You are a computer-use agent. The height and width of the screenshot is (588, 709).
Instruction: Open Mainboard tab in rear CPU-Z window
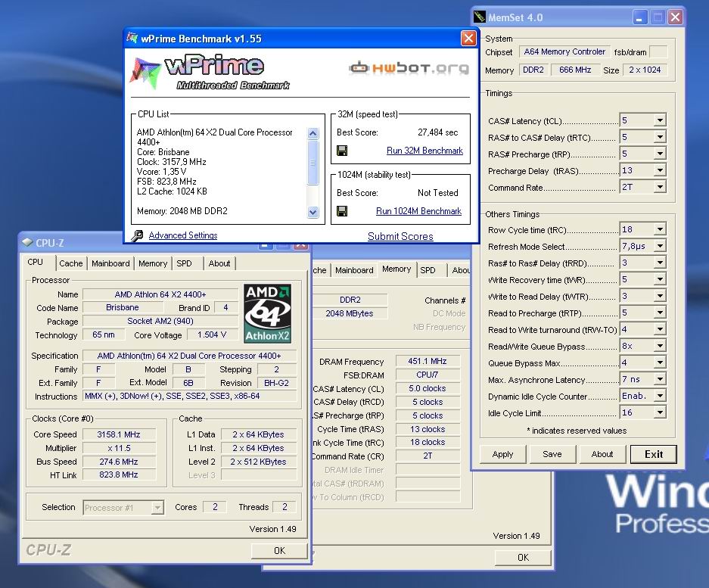click(x=354, y=270)
